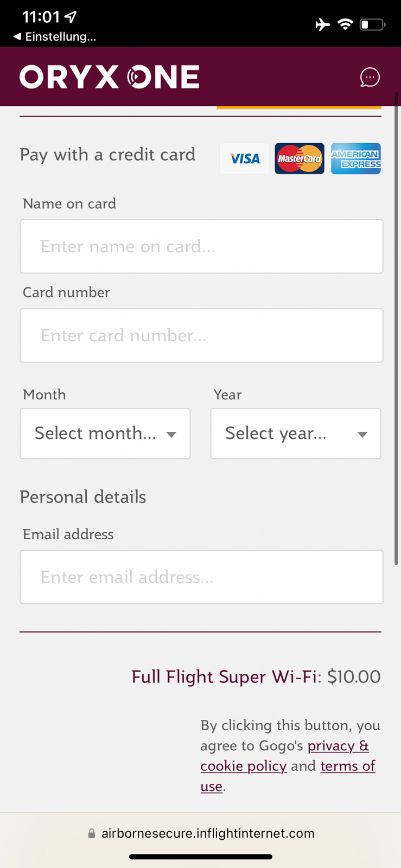This screenshot has height=868, width=401.
Task: Tap the Wi-Fi status icon
Action: pyautogui.click(x=345, y=24)
